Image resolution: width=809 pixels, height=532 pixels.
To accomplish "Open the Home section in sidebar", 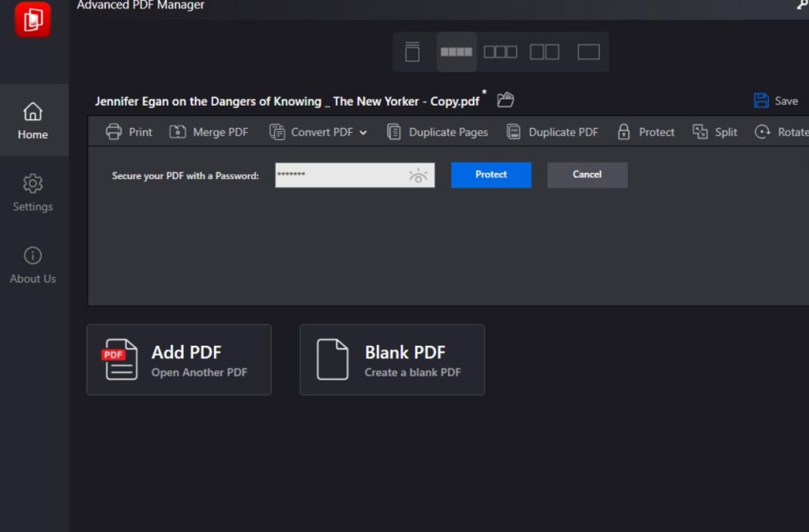I will pos(32,120).
